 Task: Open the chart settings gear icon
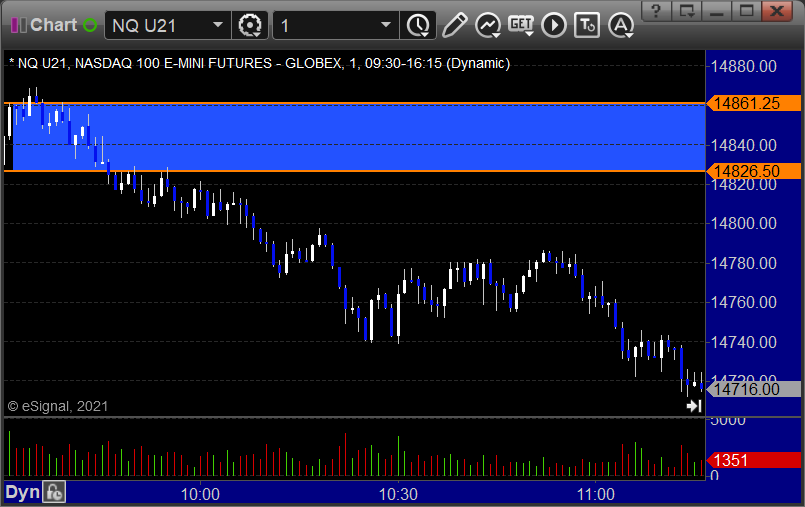pos(250,25)
